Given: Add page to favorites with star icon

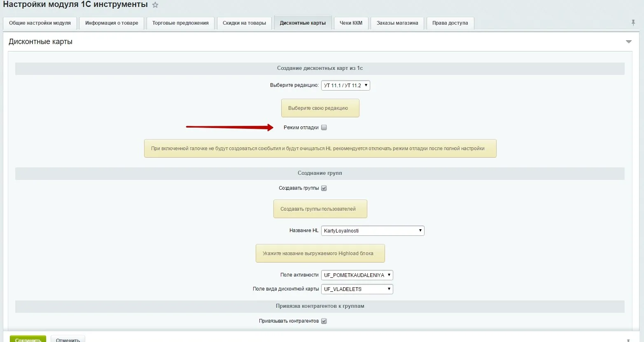Looking at the screenshot, I should click(155, 5).
